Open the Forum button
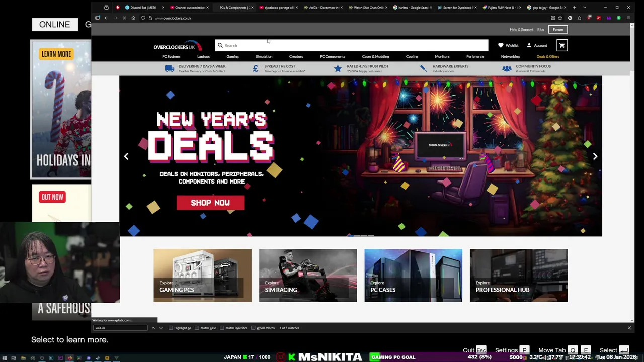 [x=558, y=30]
